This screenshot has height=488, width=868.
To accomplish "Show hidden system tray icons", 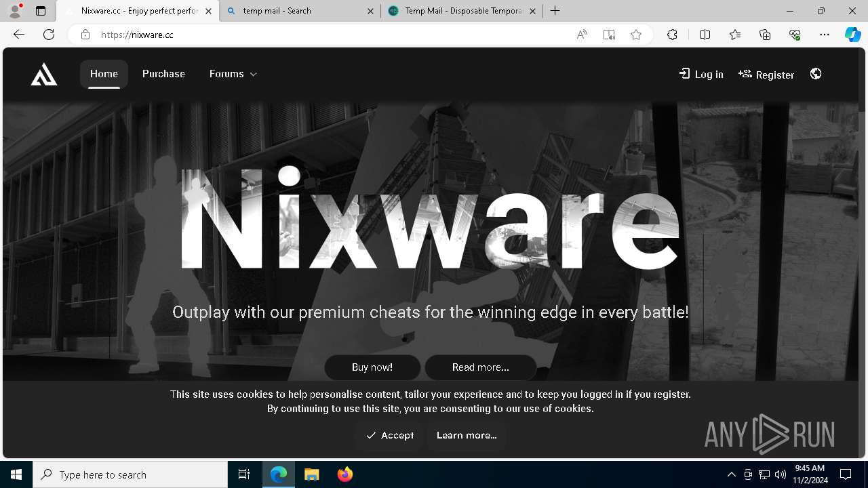I will [731, 474].
